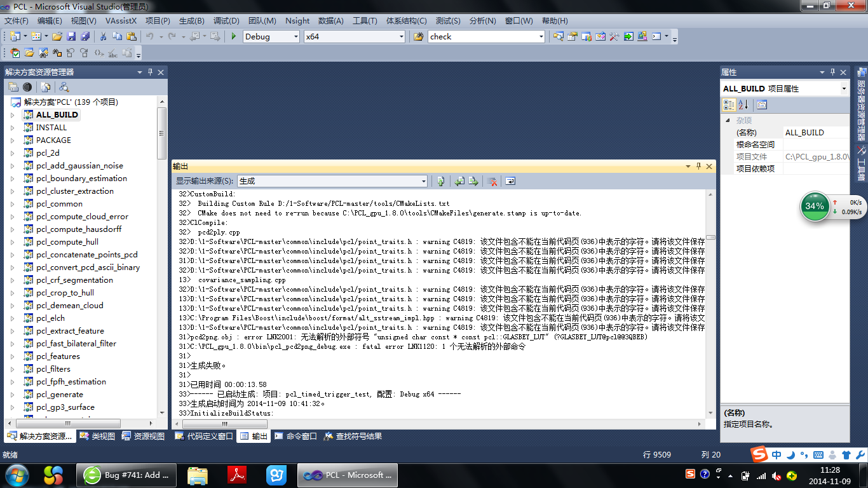Select the INSTALL project in the tree
Image resolution: width=868 pixels, height=488 pixels.
(x=51, y=128)
